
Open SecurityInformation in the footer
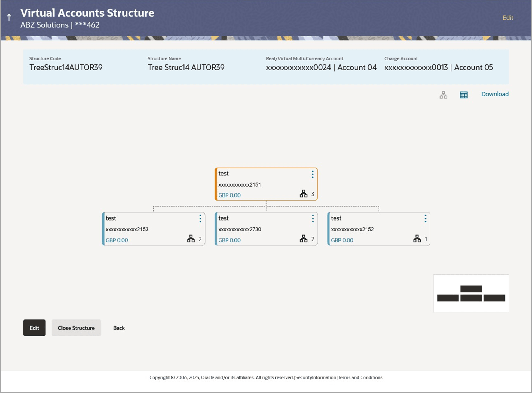[x=316, y=377]
